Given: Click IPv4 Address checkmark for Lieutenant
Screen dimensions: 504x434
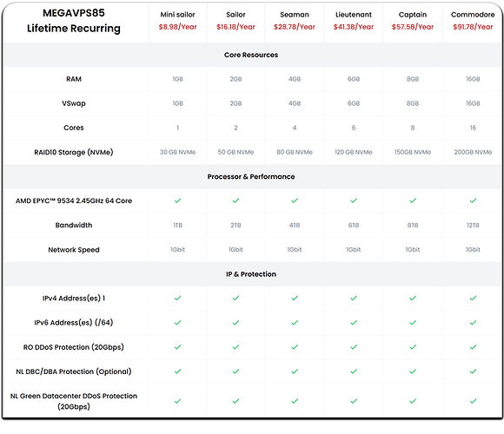Looking at the screenshot, I should click(x=354, y=299).
